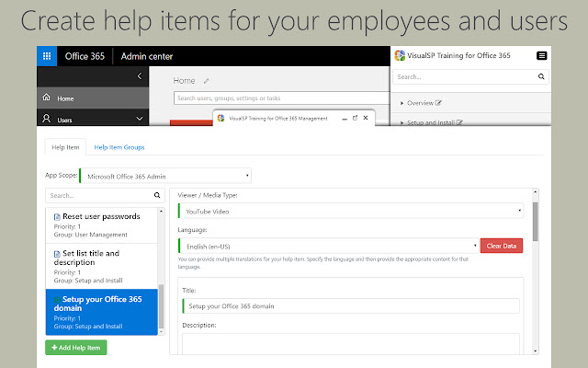Viewport: 588px width, 368px height.
Task: Expand the Overview section
Action: coord(401,102)
